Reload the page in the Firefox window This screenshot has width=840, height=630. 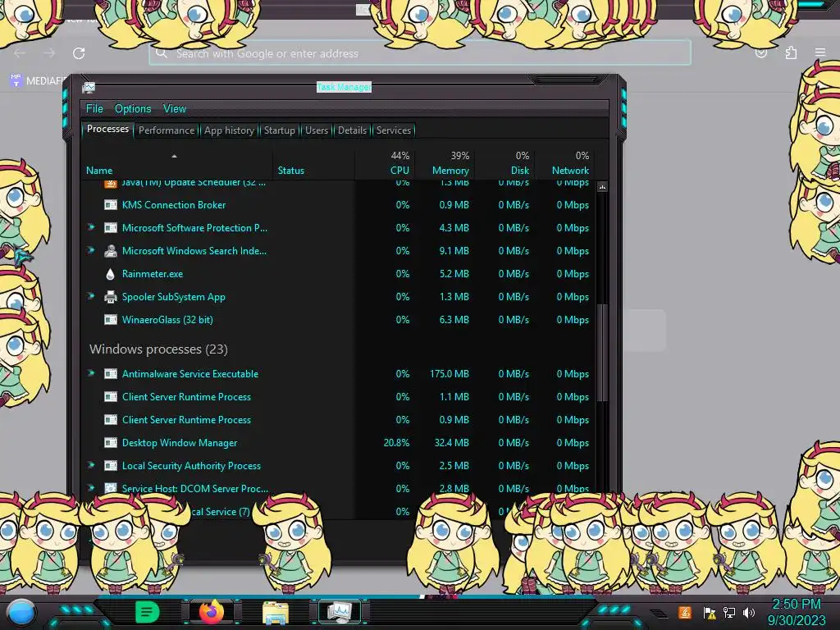click(79, 53)
